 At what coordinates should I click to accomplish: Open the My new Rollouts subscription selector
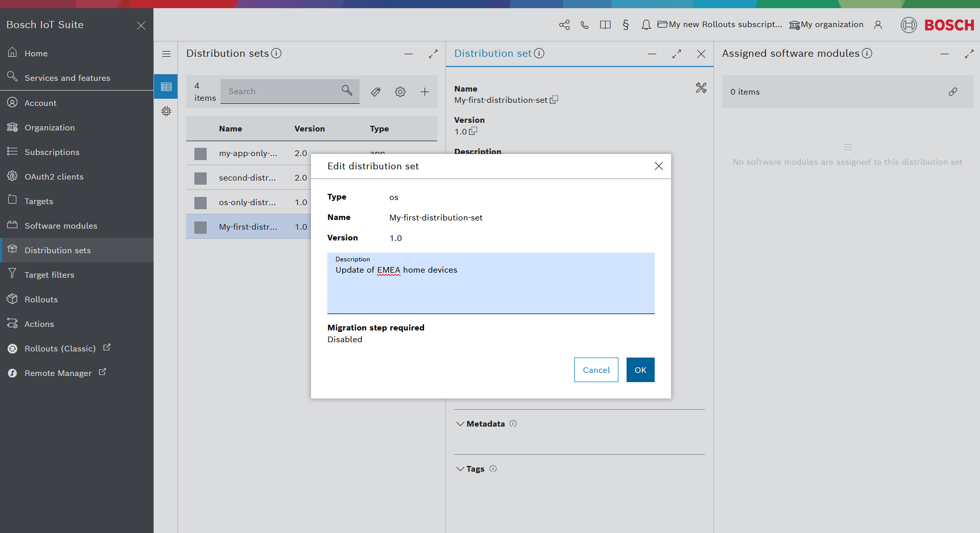pyautogui.click(x=720, y=25)
